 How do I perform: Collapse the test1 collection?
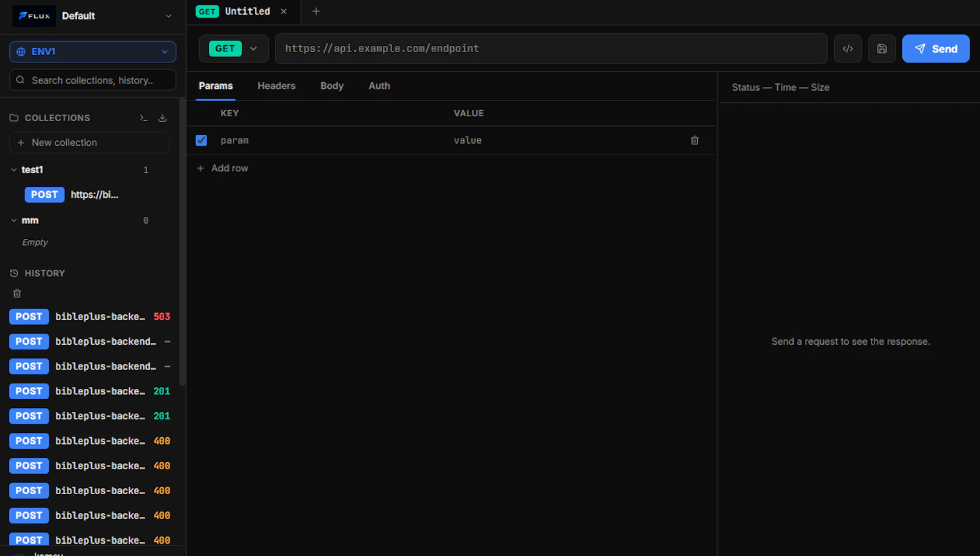coord(14,170)
